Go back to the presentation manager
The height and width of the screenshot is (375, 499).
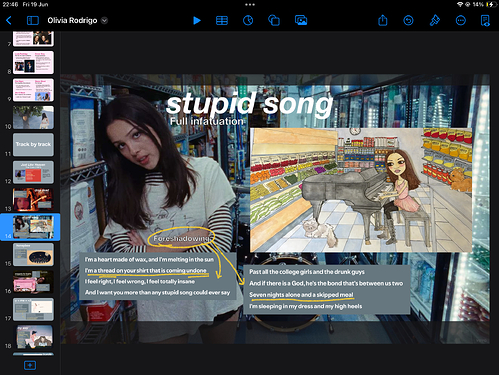pyautogui.click(x=9, y=20)
